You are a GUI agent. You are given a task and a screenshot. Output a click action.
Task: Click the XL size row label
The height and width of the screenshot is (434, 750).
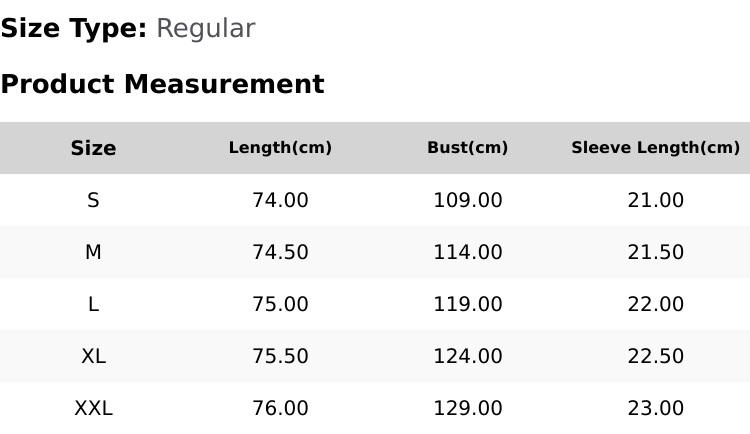(93, 356)
